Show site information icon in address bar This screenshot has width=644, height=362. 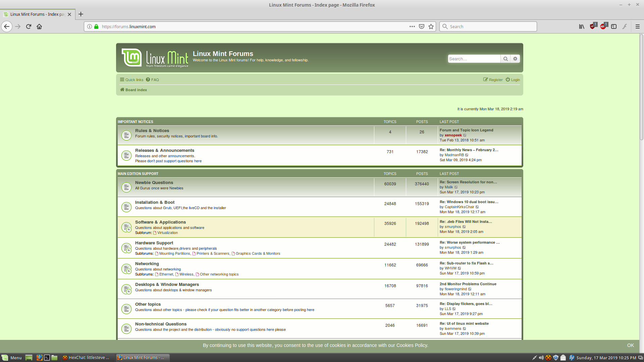click(90, 26)
